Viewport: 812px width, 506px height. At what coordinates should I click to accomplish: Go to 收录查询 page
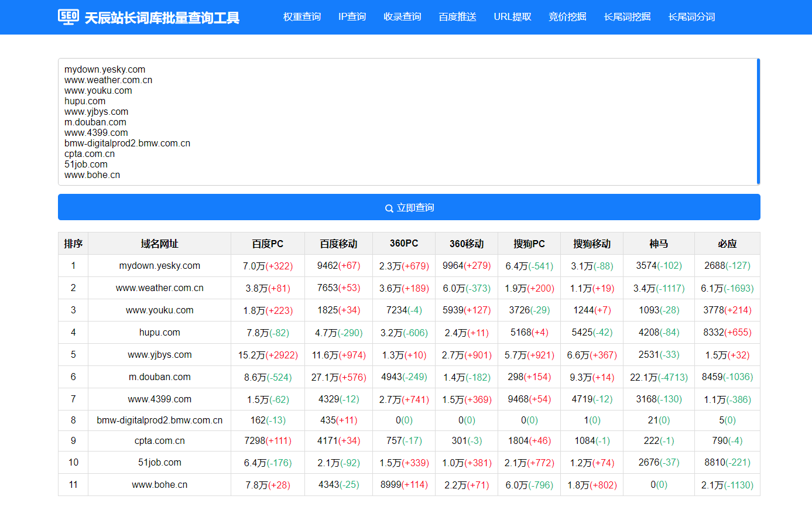pos(402,17)
